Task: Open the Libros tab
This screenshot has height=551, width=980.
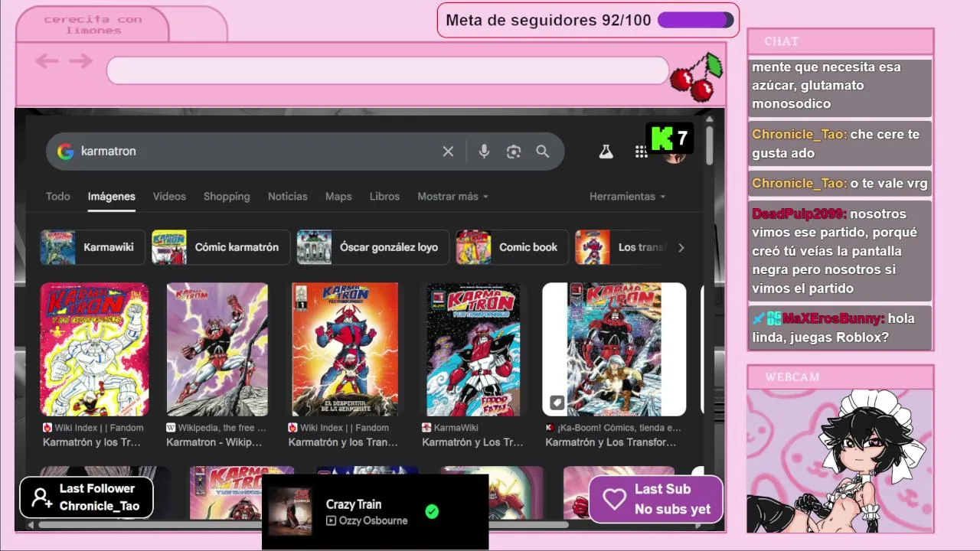Action: point(384,197)
